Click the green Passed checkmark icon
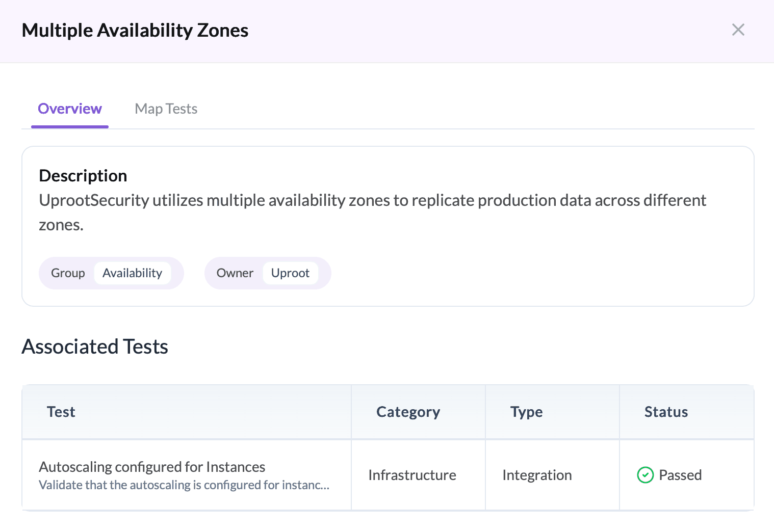 click(x=645, y=475)
